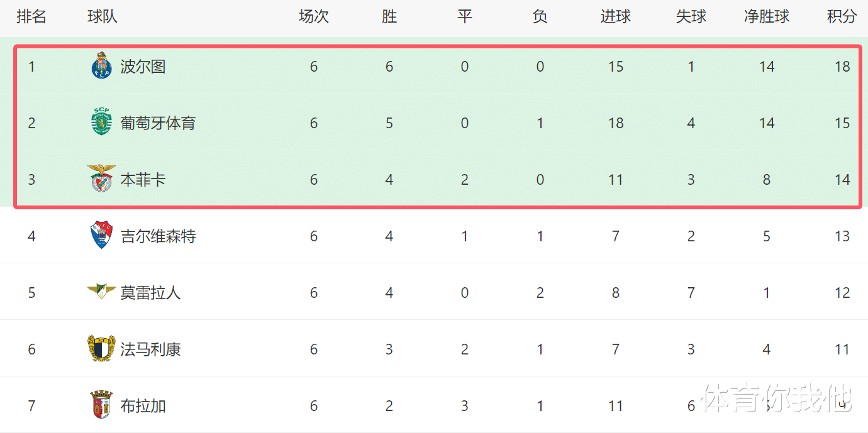Click the Benfica eagle crest icon
The width and height of the screenshot is (868, 433).
tap(101, 179)
